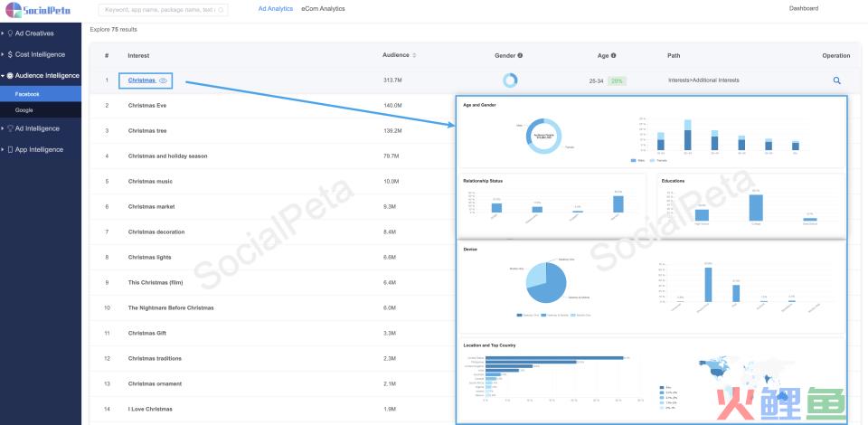Click the Device pie chart

[546, 283]
